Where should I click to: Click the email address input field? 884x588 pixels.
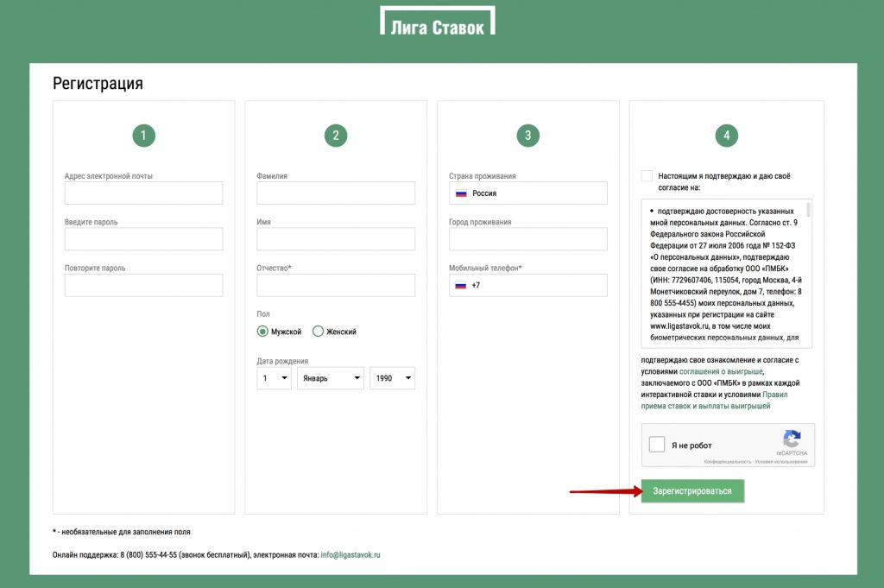(143, 193)
